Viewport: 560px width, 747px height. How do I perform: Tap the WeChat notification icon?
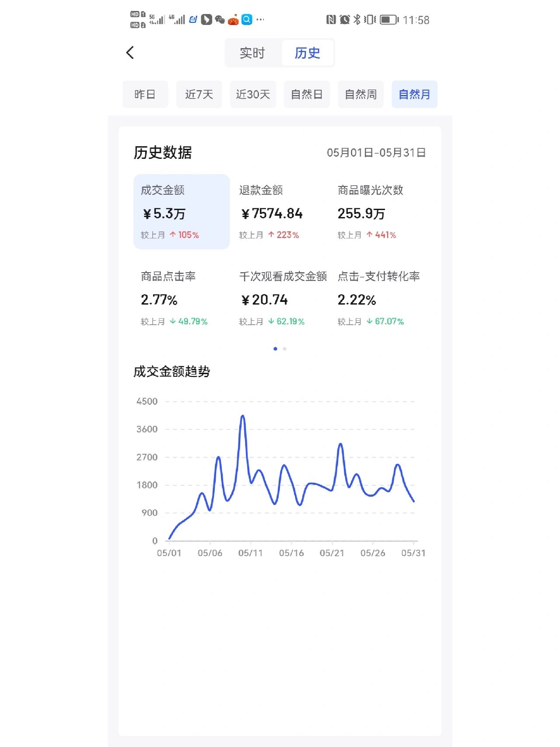pos(220,19)
